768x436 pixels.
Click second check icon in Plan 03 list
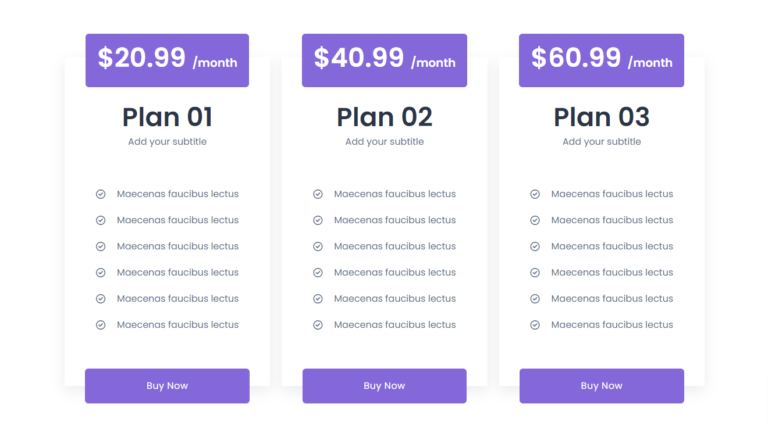pos(535,220)
